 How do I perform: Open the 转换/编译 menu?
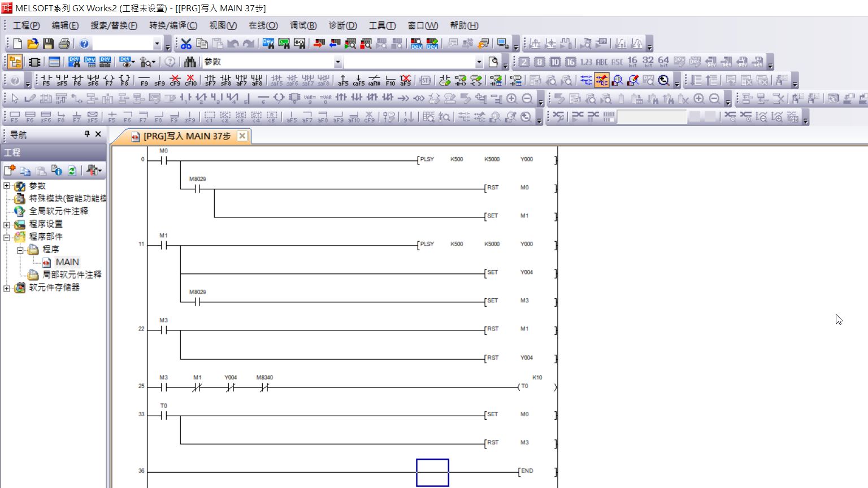[x=173, y=25]
